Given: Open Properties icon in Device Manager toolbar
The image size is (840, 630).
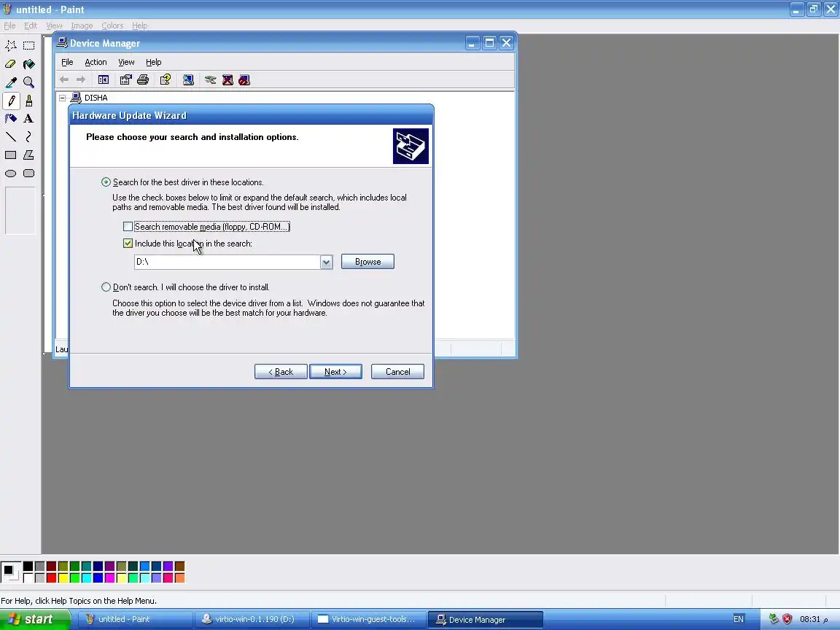Looking at the screenshot, I should click(126, 79).
